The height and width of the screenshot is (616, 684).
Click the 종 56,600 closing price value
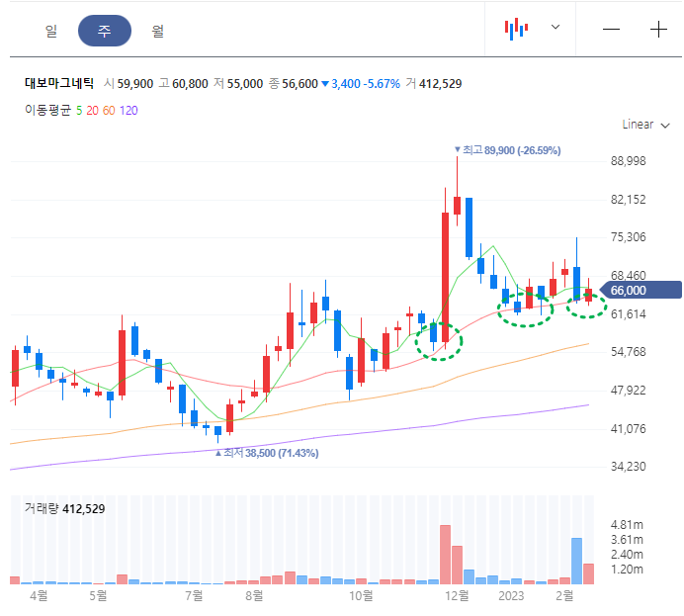(294, 83)
